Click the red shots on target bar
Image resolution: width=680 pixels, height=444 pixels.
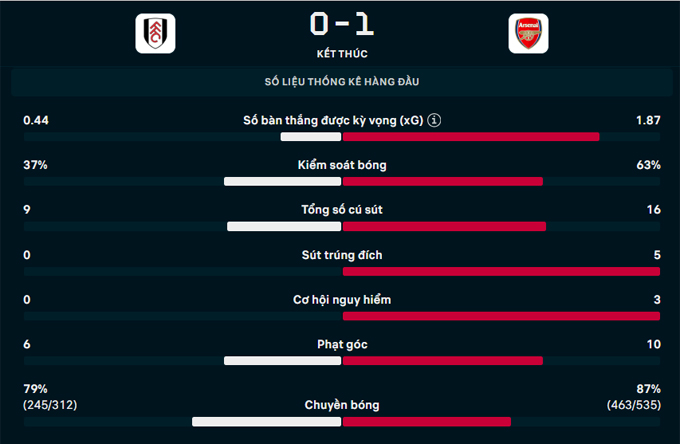pyautogui.click(x=501, y=271)
